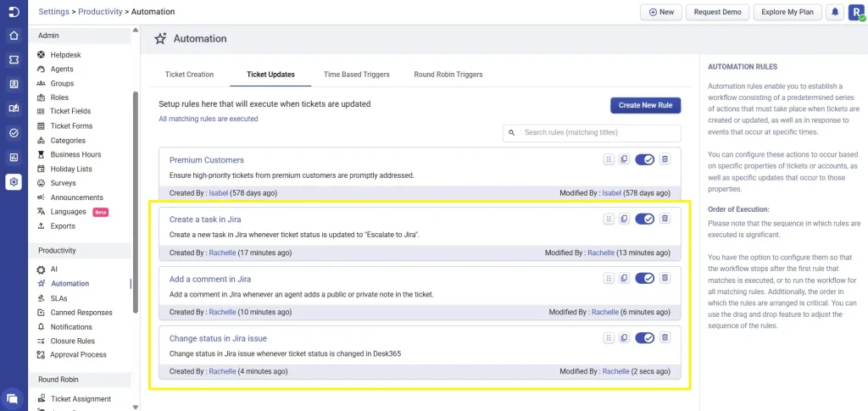
Task: Toggle the Premium Customers rule switch
Action: click(645, 159)
